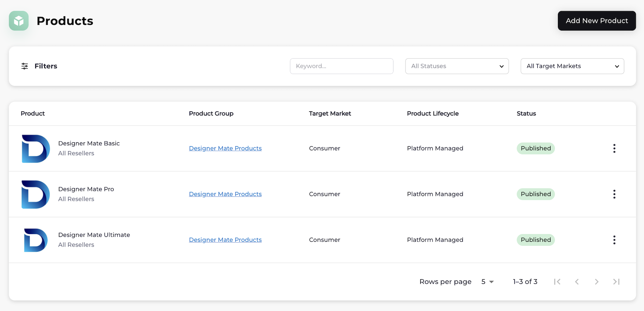Go to first page of results

tap(557, 282)
